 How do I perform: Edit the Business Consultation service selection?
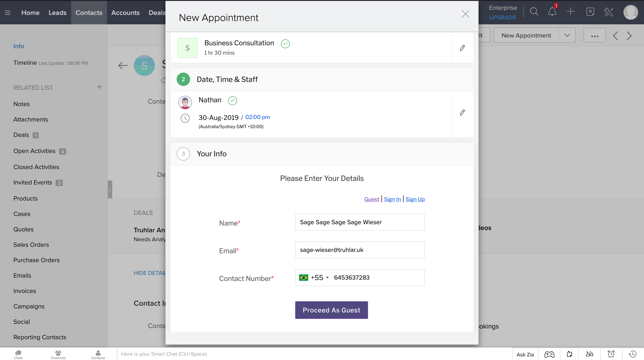[462, 48]
